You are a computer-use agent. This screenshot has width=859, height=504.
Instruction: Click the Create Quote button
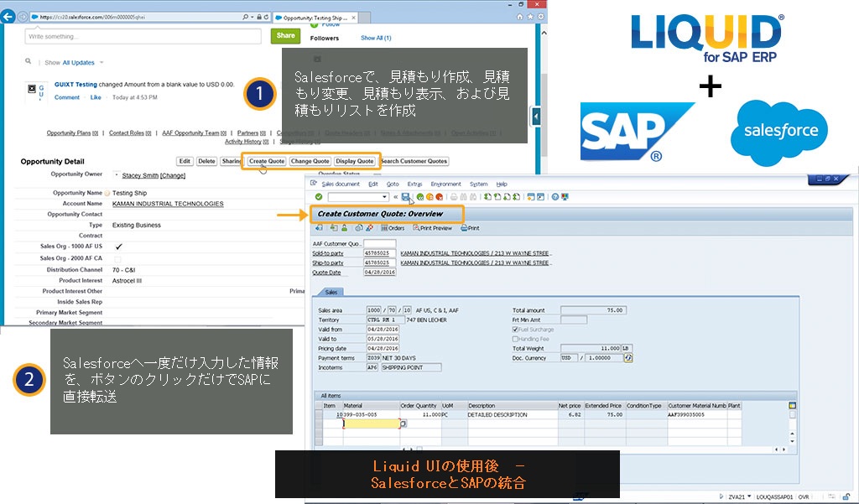(x=266, y=161)
